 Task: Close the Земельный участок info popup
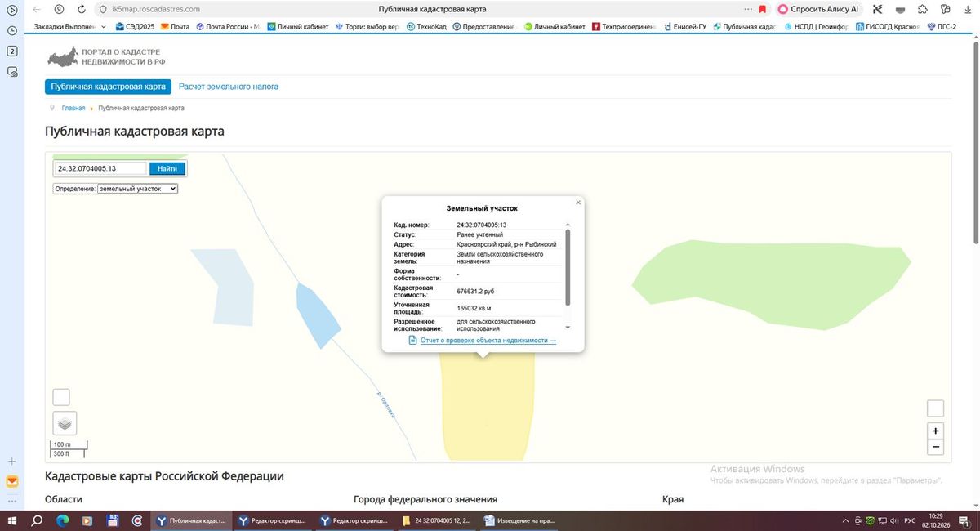578,202
